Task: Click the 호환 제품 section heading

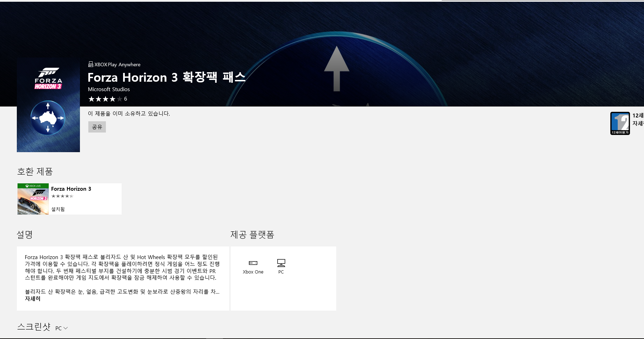Action: click(35, 171)
